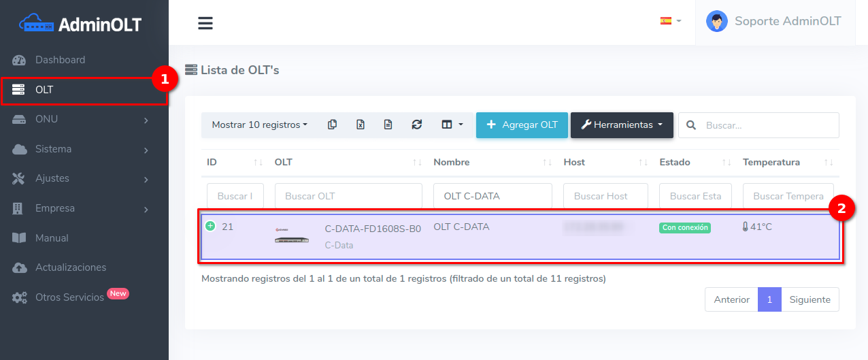Screen dimensions: 868x360
Task: Open the language flag selector
Action: (670, 21)
